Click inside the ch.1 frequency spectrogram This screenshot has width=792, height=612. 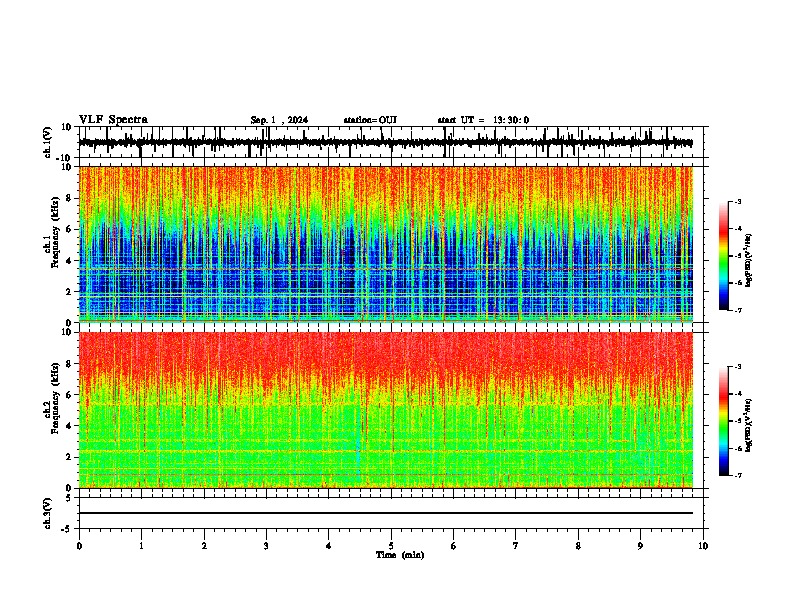pos(386,244)
